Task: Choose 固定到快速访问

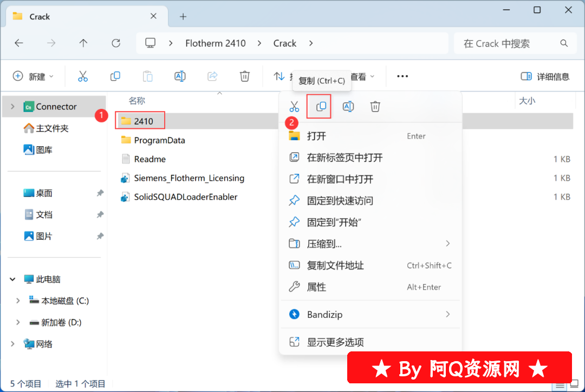Action: [x=371, y=201]
